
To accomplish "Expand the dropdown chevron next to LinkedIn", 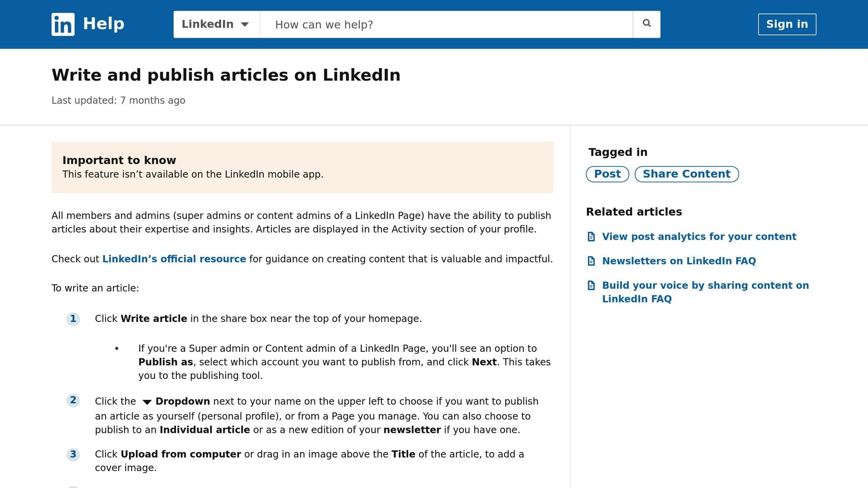I will tap(246, 25).
